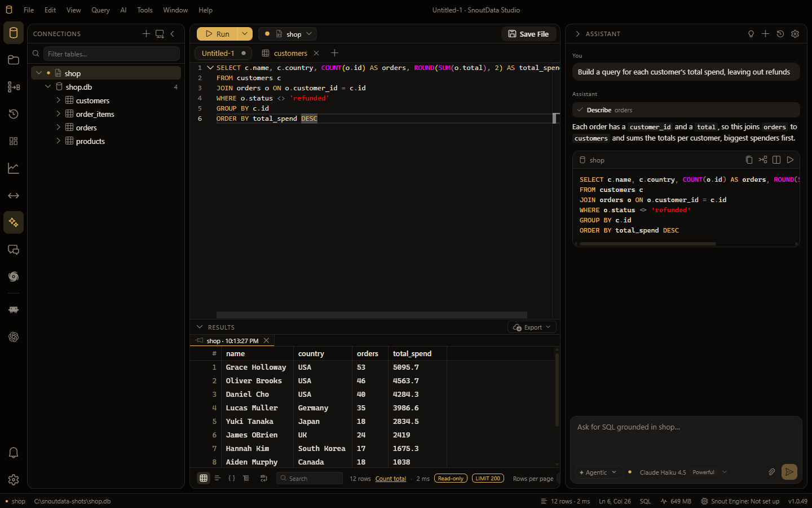Focus the Filter tables input field

pyautogui.click(x=111, y=54)
